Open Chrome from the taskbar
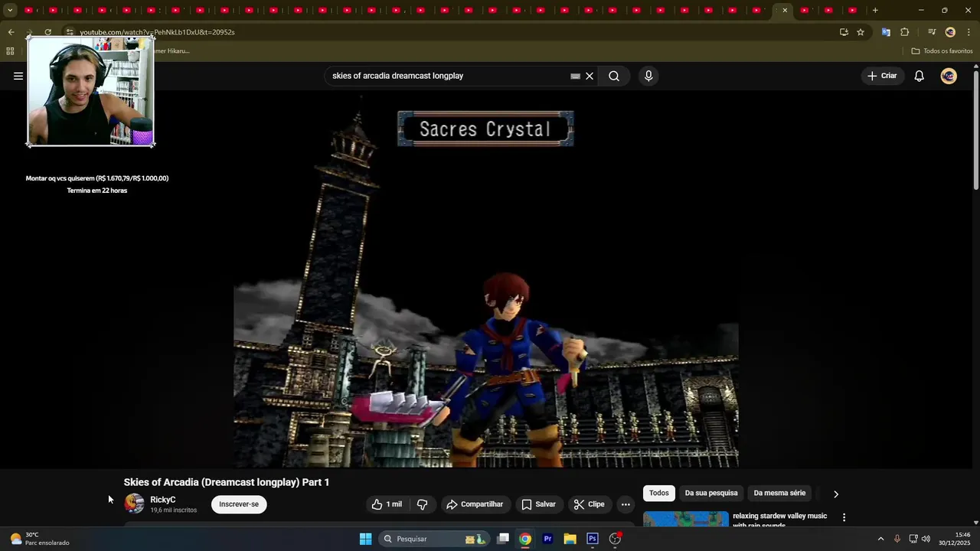The width and height of the screenshot is (980, 551). click(x=525, y=539)
